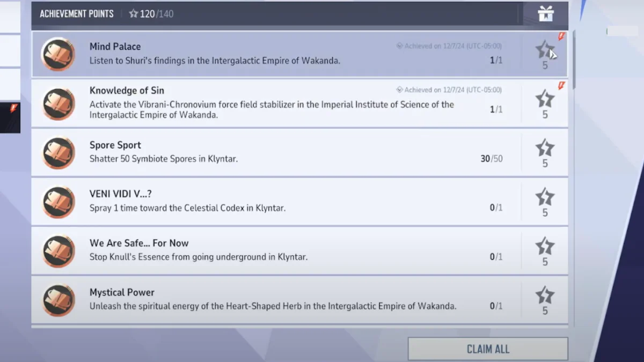Image resolution: width=644 pixels, height=362 pixels.
Task: Click Spore Sport star points icon
Action: click(545, 149)
